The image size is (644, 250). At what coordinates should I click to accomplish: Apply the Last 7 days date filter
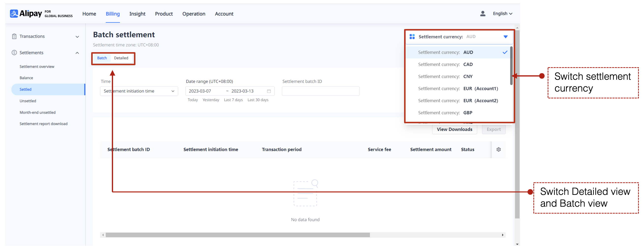[x=233, y=100]
